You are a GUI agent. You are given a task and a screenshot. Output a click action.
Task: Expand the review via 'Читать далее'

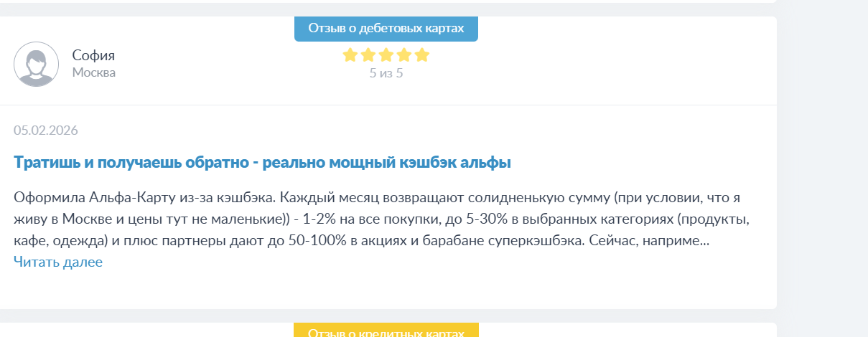point(58,262)
